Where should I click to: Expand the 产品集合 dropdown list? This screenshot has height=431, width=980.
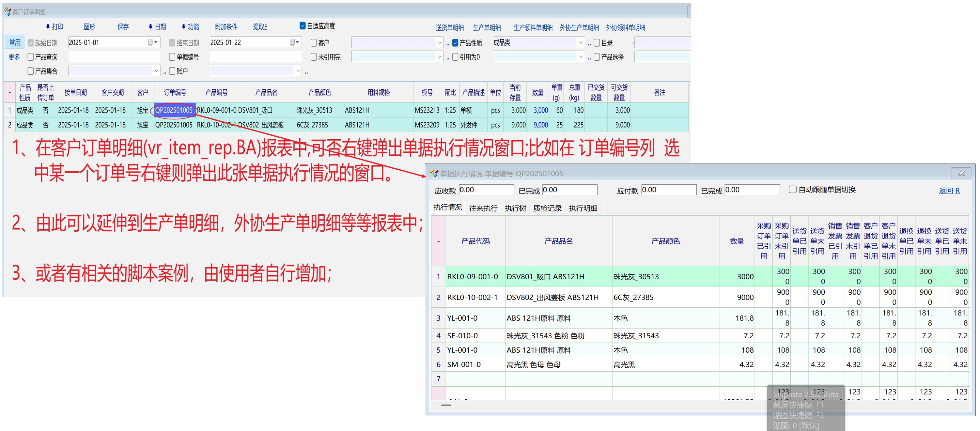coord(156,71)
